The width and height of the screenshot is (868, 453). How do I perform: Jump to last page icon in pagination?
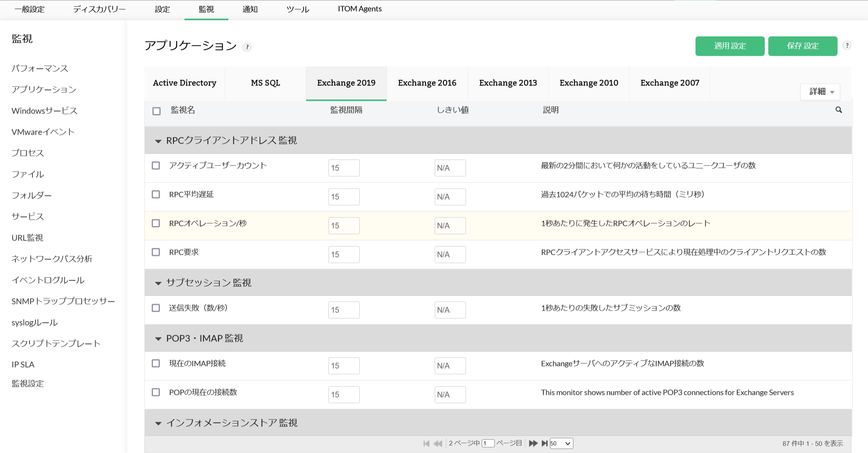pos(545,443)
